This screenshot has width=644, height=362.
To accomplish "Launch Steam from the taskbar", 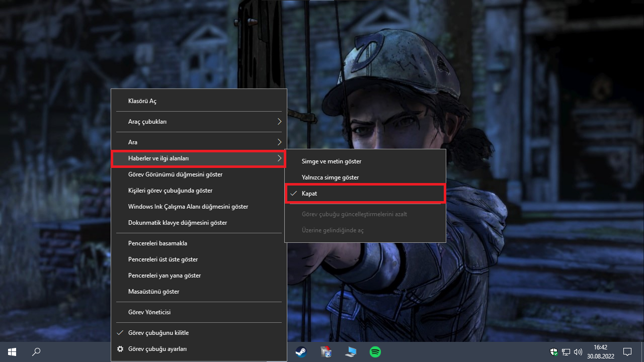I will pos(301,351).
